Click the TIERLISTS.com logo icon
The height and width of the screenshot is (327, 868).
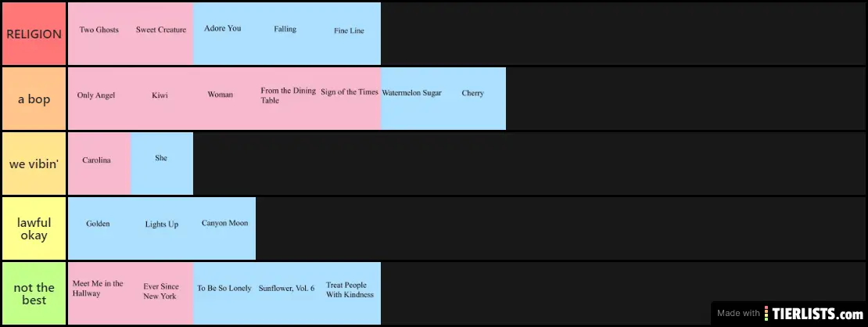pos(766,314)
